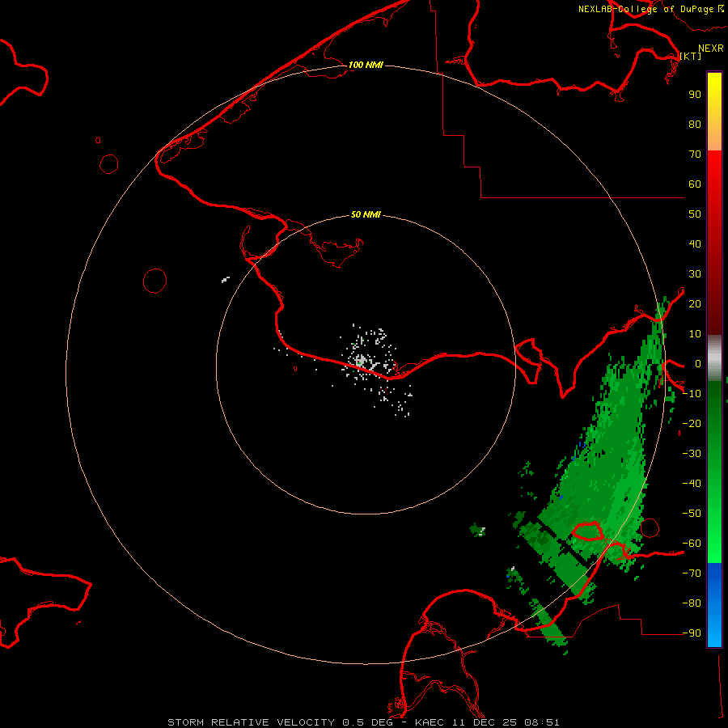
Task: Select the 0 value on velocity scale
Action: [x=698, y=363]
